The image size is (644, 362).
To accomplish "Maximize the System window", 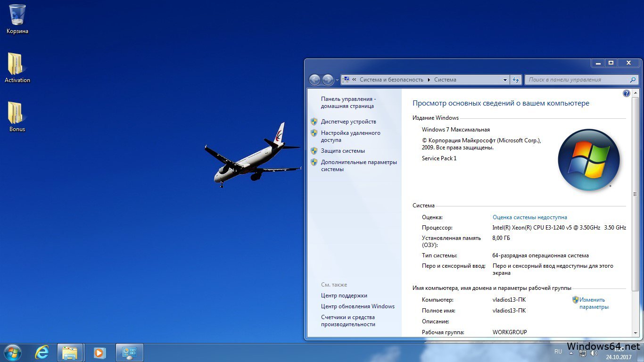I will (611, 63).
